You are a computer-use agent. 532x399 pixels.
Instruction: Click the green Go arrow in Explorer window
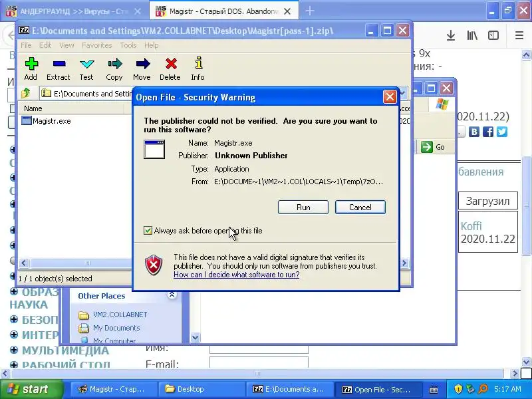pos(426,147)
